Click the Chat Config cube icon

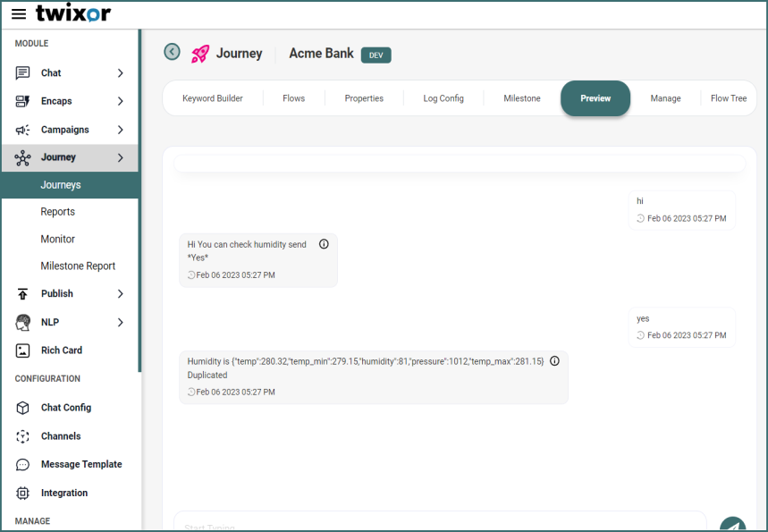coord(23,408)
